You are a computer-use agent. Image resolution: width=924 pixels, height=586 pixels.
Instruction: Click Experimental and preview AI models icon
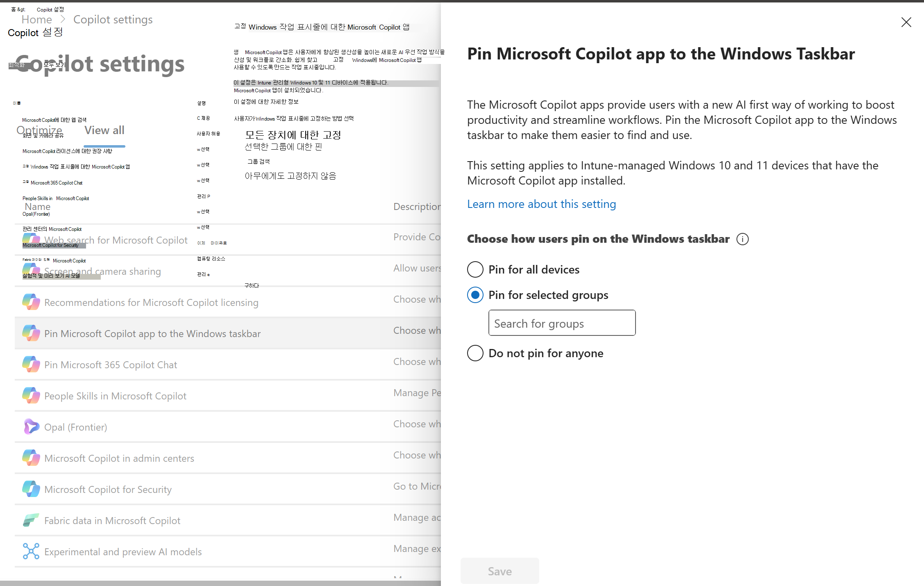(x=31, y=552)
